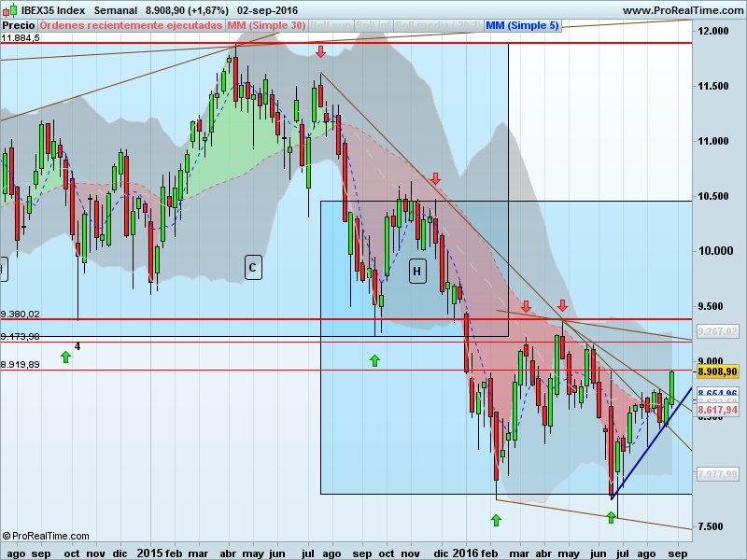Click the red 8.617,94 moving average label
Viewport: 747px width, 560px height.
tap(717, 410)
